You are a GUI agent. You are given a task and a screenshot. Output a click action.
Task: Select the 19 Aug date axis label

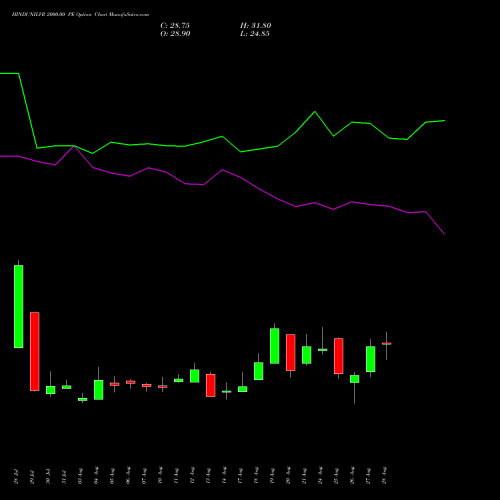[272, 476]
